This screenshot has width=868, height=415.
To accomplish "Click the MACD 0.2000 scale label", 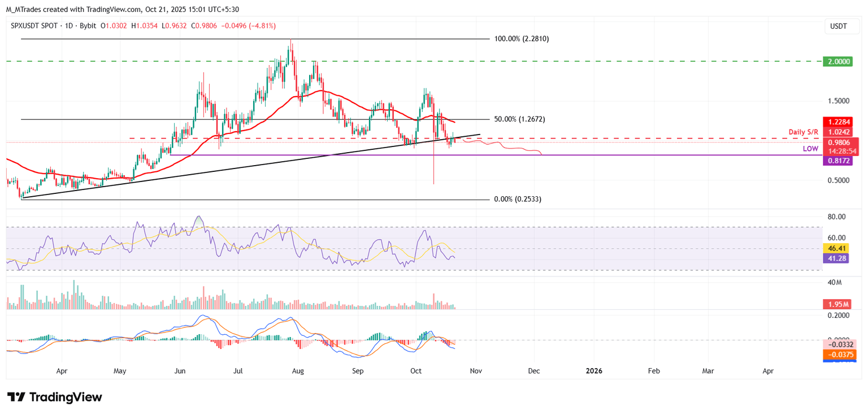I will click(838, 315).
